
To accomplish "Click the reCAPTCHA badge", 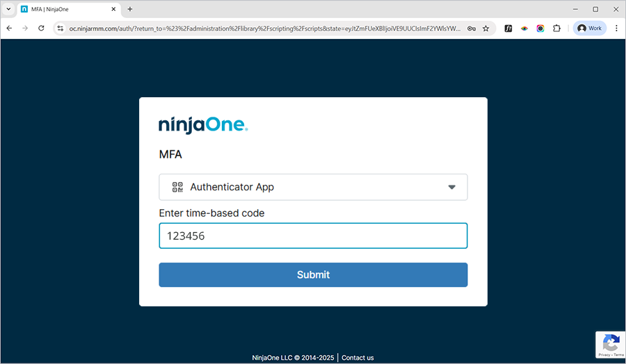I will coord(610,345).
